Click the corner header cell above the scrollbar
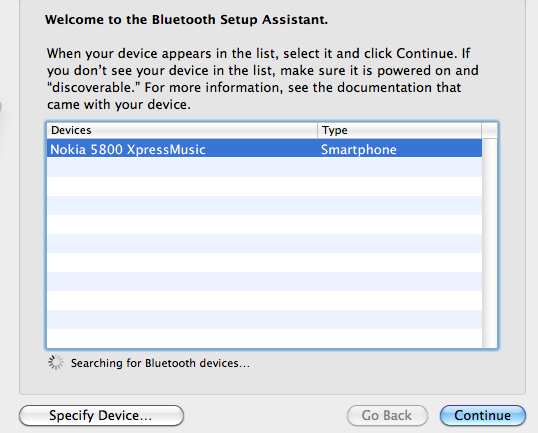The width and height of the screenshot is (538, 433). 489,130
